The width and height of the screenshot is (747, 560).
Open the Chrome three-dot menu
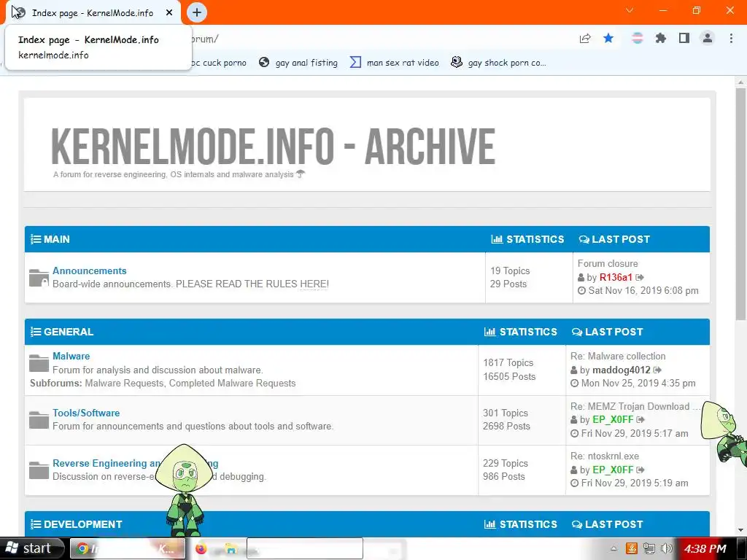click(731, 38)
